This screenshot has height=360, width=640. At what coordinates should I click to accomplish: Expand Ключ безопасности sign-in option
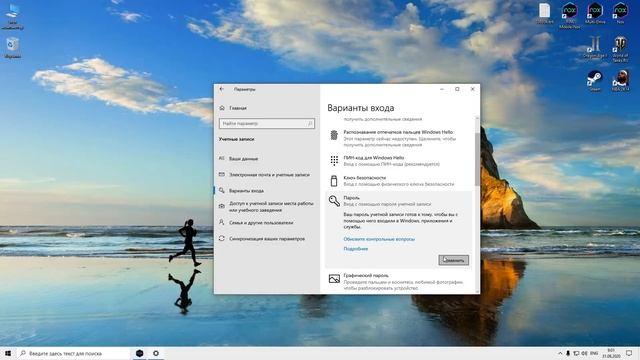pyautogui.click(x=399, y=181)
